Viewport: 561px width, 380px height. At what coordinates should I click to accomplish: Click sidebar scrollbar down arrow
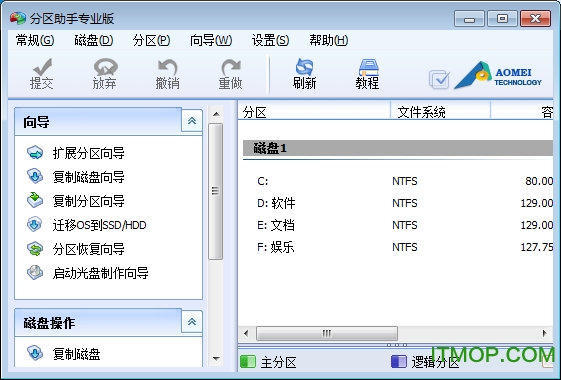(x=216, y=358)
